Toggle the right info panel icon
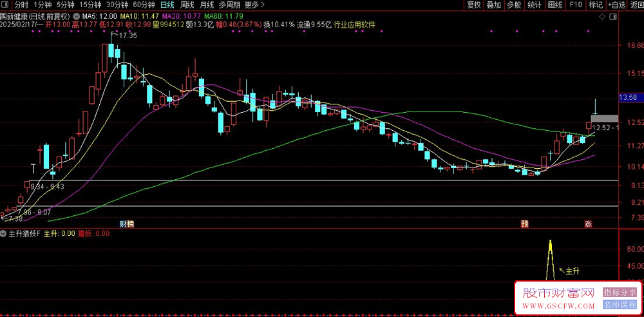This screenshot has width=644, height=317. [x=613, y=17]
